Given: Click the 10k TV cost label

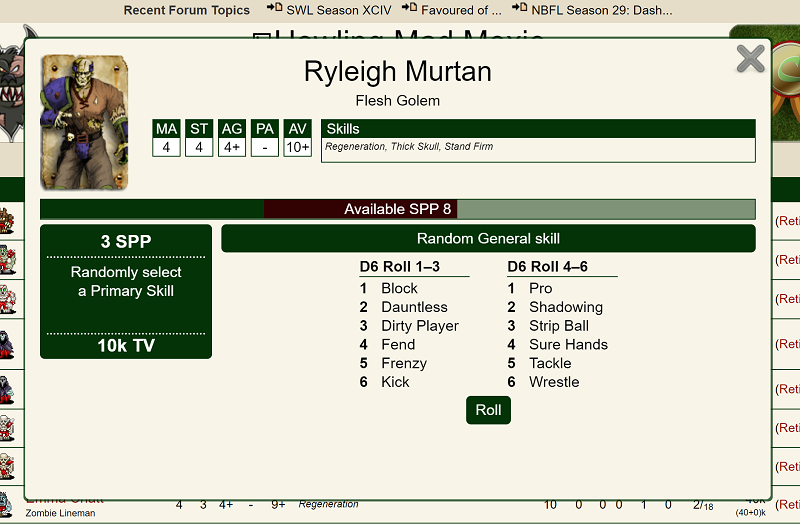Looking at the screenshot, I should click(x=126, y=346).
